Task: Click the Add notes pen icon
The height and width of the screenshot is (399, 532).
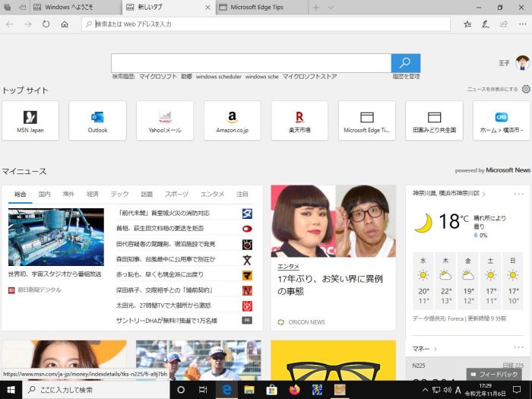Action: 486,24
